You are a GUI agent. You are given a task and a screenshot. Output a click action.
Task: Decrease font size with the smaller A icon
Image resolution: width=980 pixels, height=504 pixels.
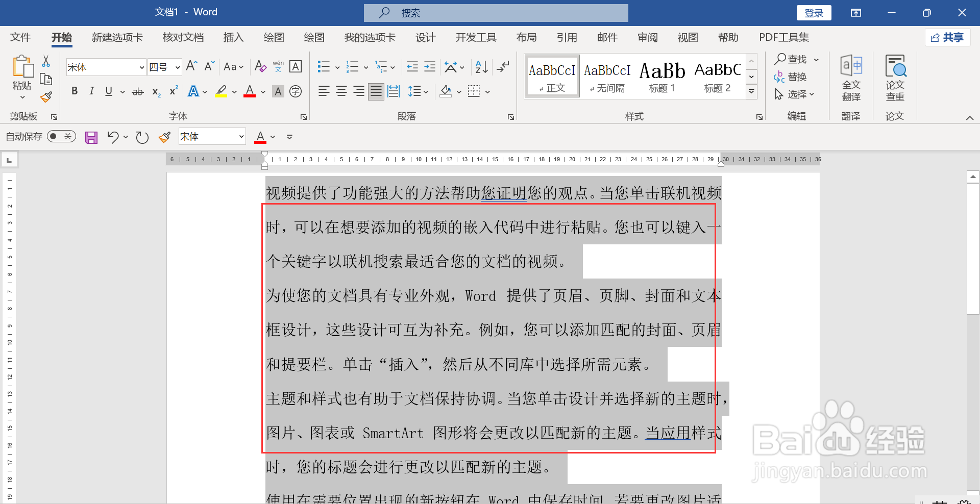(209, 66)
